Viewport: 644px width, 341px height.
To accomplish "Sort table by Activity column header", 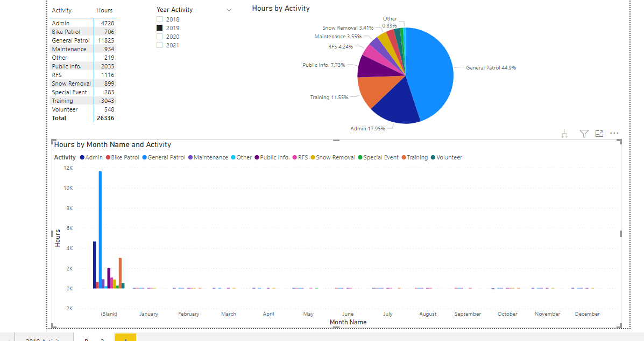I will coord(62,10).
